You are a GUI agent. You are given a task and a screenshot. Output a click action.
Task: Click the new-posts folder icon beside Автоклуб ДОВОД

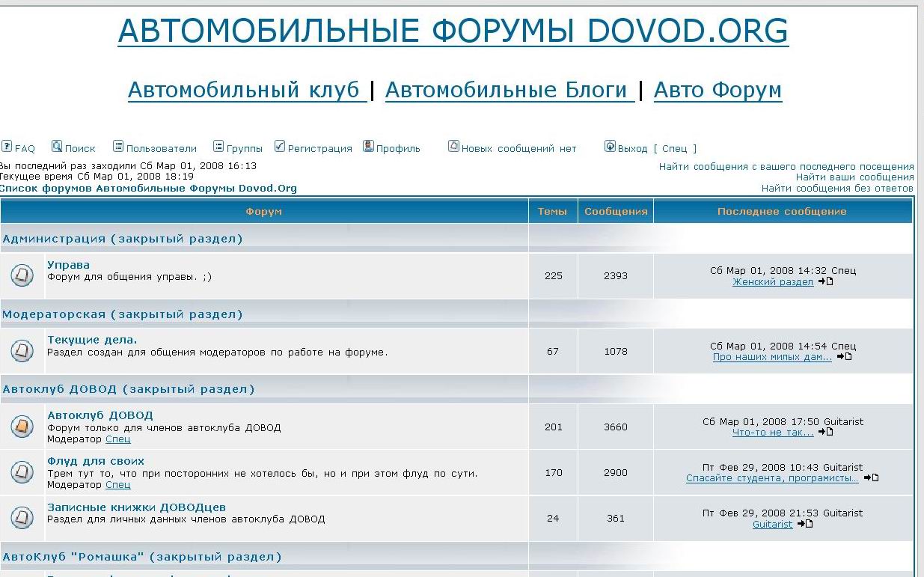[22, 427]
